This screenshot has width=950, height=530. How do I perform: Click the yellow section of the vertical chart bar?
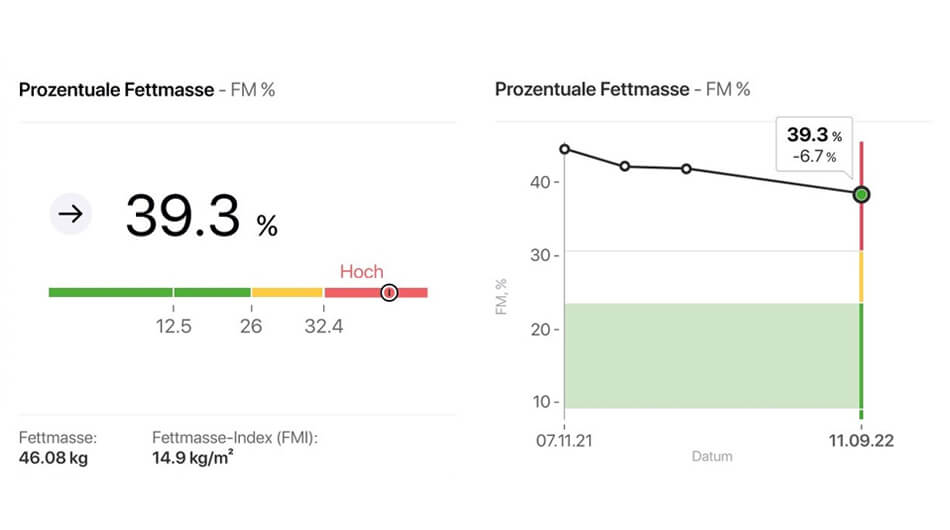click(861, 276)
